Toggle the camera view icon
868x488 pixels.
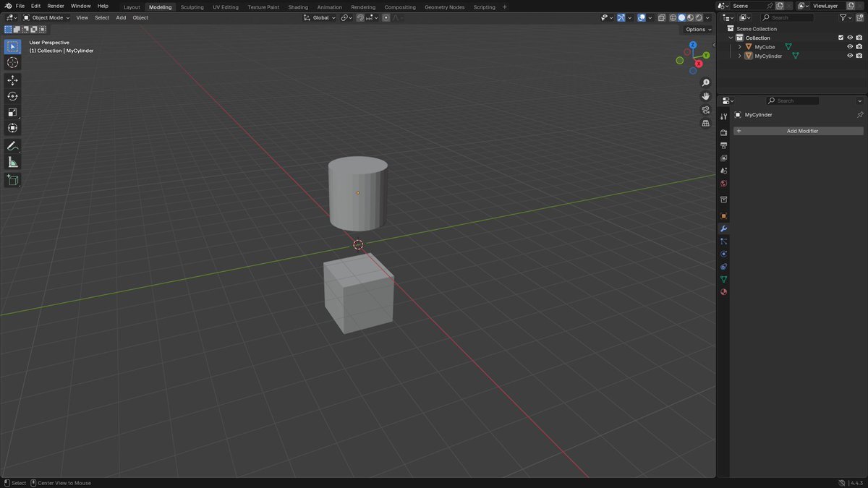coord(706,110)
